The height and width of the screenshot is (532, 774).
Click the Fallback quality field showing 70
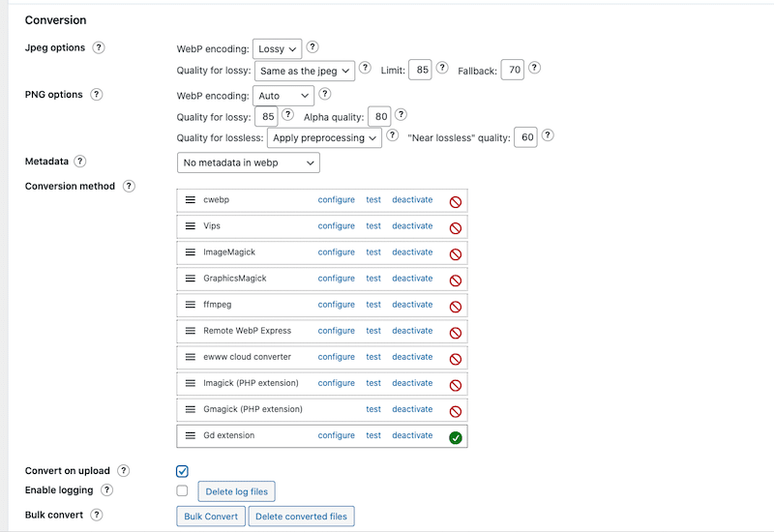[x=513, y=70]
